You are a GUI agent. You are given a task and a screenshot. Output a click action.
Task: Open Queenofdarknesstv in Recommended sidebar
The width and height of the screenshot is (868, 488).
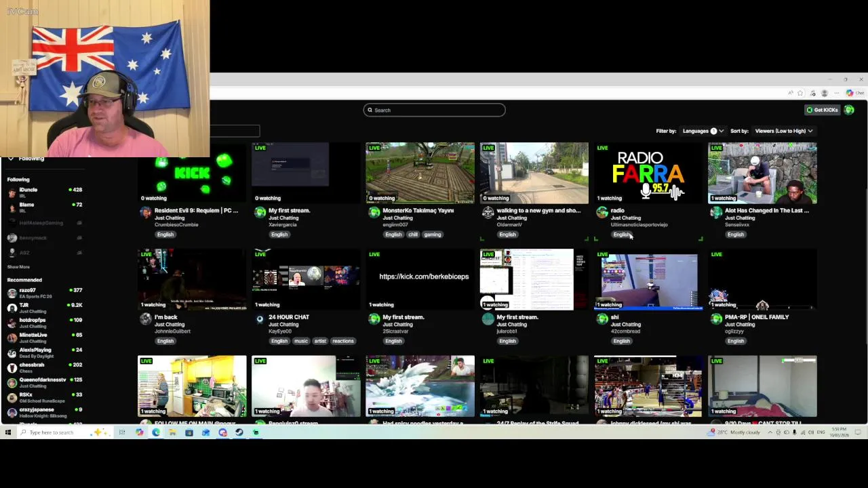44,382
